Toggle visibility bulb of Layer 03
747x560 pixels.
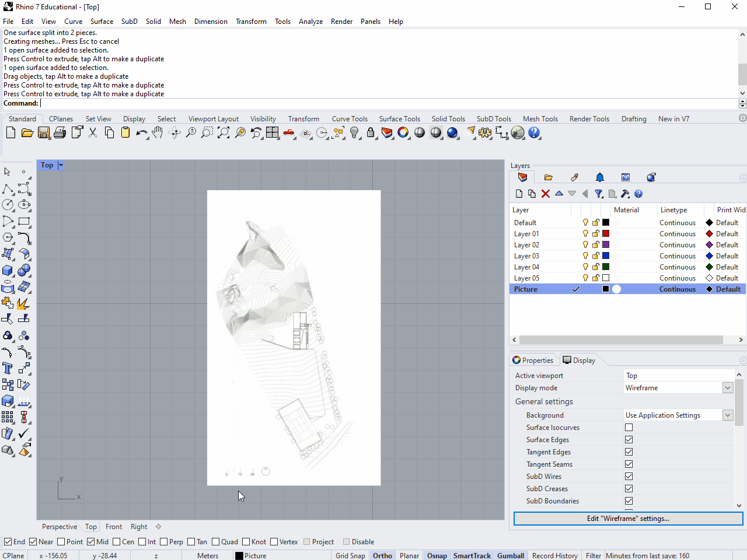pyautogui.click(x=585, y=256)
